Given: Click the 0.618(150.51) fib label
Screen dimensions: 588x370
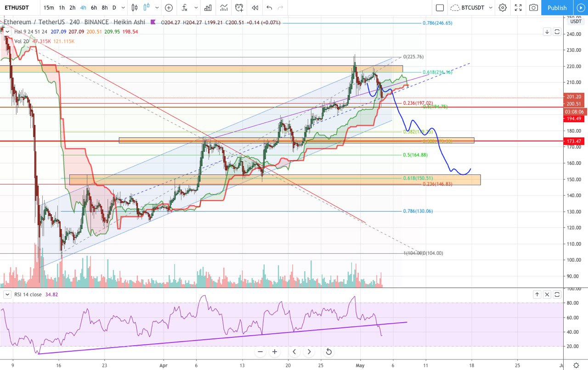Looking at the screenshot, I should (x=418, y=178).
